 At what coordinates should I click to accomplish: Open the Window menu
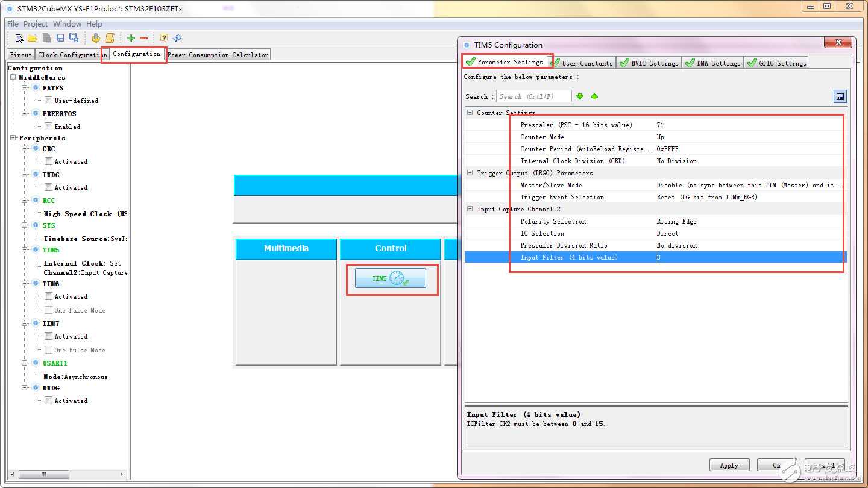(67, 24)
